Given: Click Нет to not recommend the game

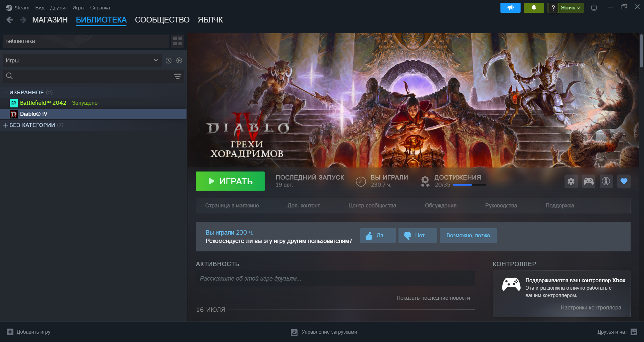Looking at the screenshot, I should coord(418,236).
